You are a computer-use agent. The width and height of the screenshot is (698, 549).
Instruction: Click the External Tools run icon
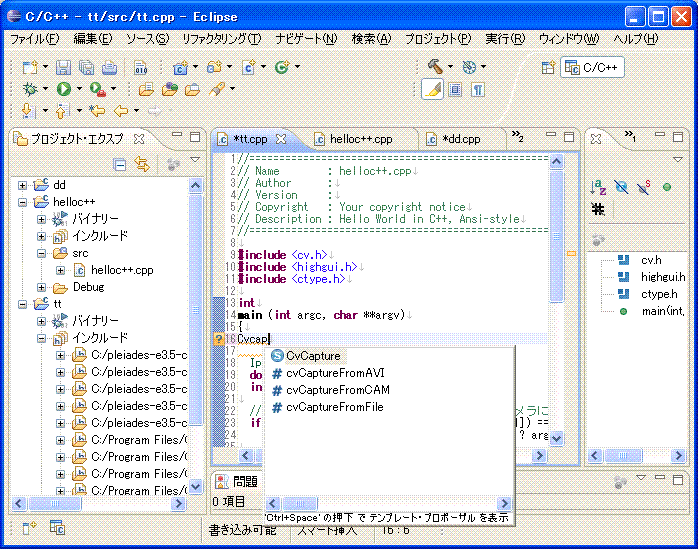click(x=97, y=89)
